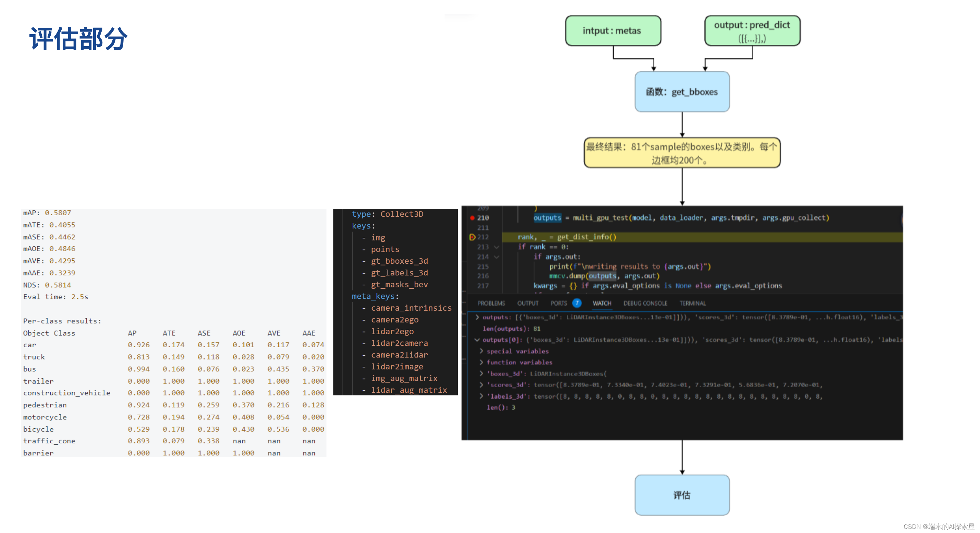Select the highlighted 'outputs' variable on line 210
The height and width of the screenshot is (533, 980).
(548, 218)
